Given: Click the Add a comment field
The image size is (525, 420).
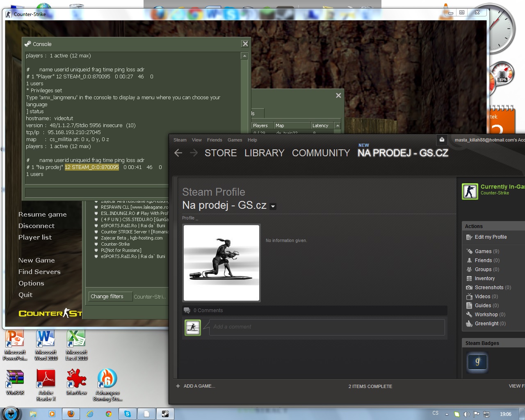Looking at the screenshot, I should [326, 327].
